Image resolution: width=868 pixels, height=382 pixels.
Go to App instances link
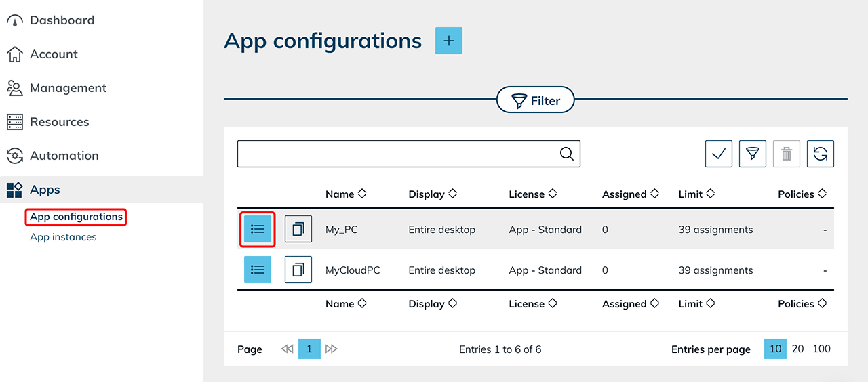[x=63, y=237]
